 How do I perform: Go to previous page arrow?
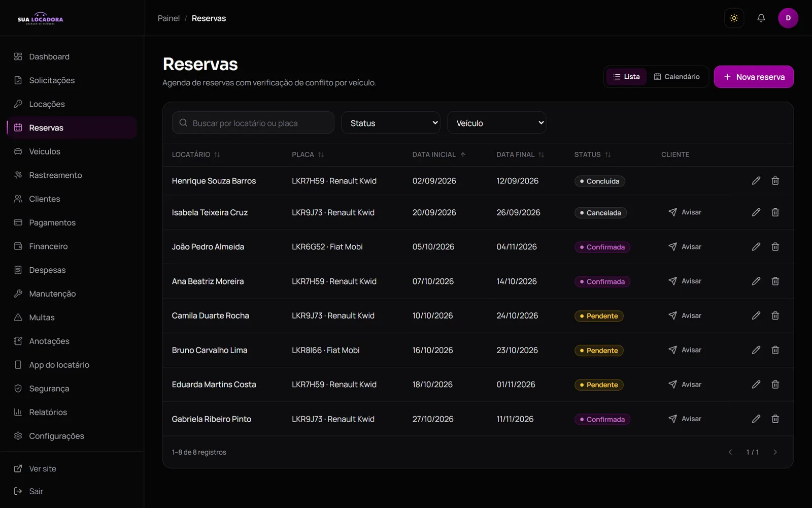pyautogui.click(x=730, y=452)
